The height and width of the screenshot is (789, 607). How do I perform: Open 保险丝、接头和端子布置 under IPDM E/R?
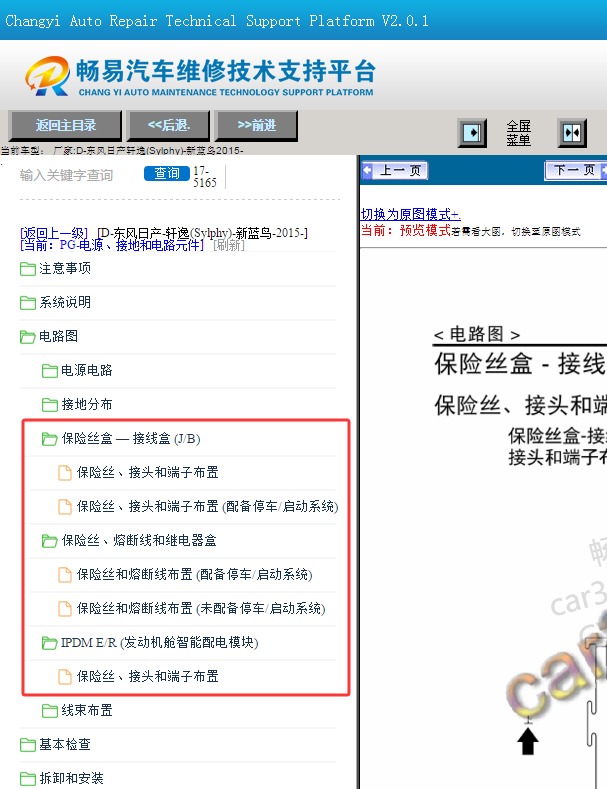pos(147,676)
